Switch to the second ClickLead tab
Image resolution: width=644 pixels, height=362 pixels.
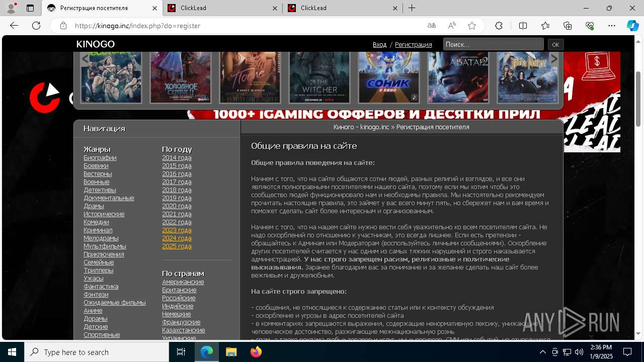tap(222, 8)
